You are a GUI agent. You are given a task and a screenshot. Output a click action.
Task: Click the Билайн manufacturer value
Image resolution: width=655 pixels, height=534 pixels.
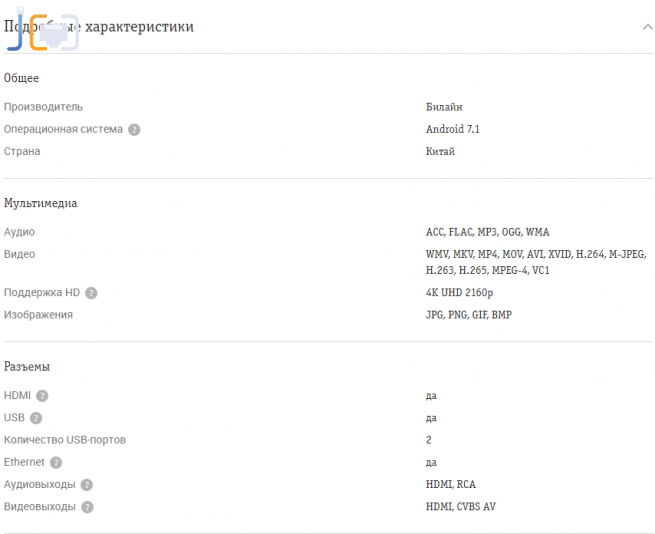click(444, 107)
